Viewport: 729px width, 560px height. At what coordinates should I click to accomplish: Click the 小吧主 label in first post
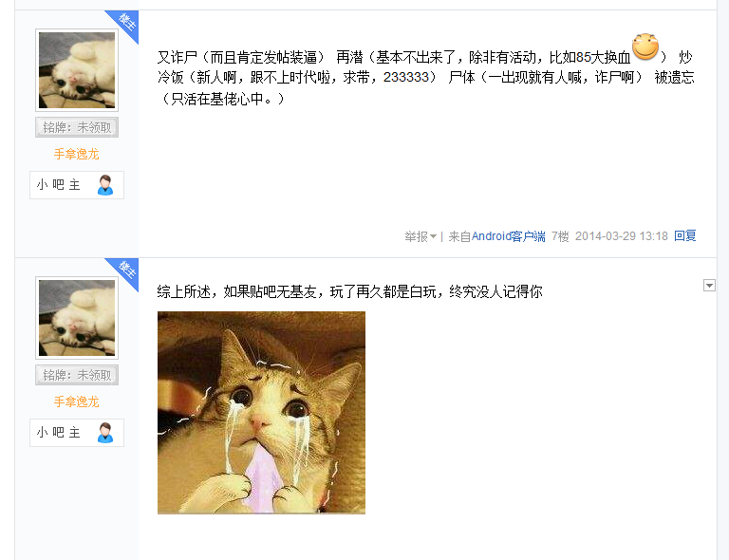[59, 185]
